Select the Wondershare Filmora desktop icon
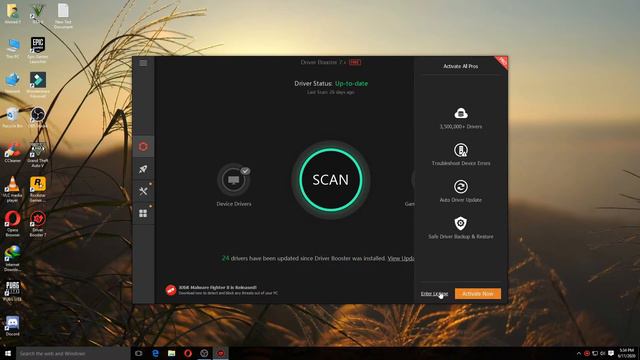640x360 pixels. tap(38, 85)
